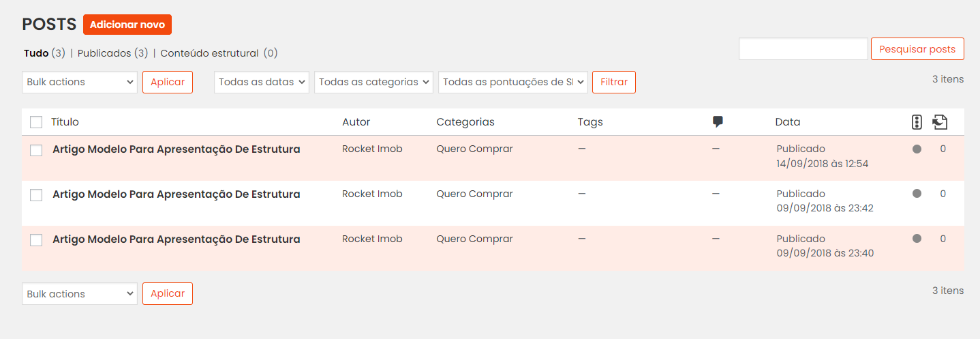Click the grey SEO dot for 23:40 post

pyautogui.click(x=917, y=239)
